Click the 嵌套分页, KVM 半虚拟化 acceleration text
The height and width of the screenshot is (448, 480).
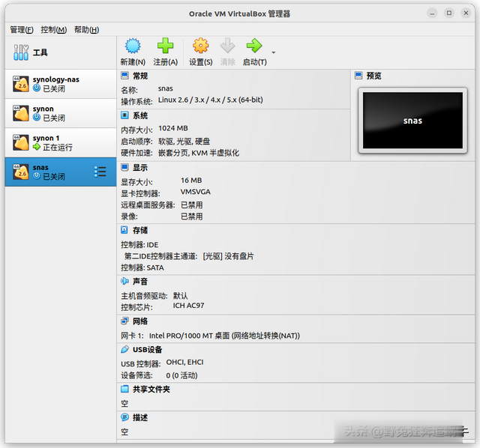(199, 153)
